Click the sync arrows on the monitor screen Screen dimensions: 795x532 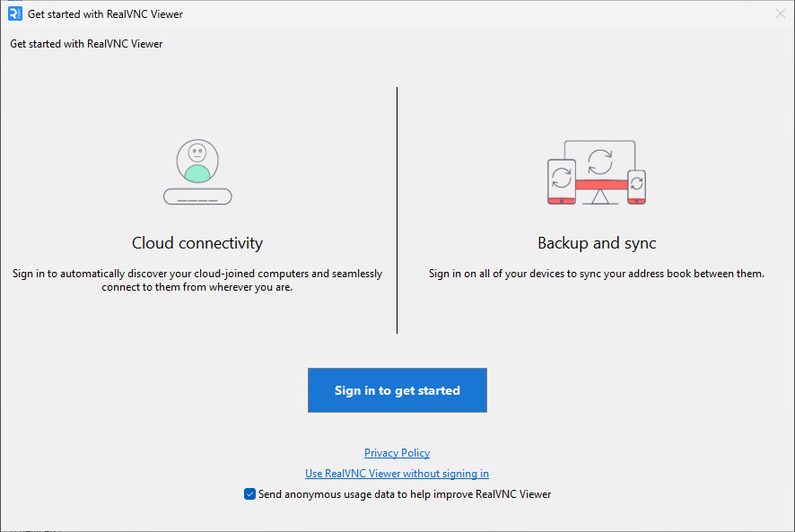[598, 161]
